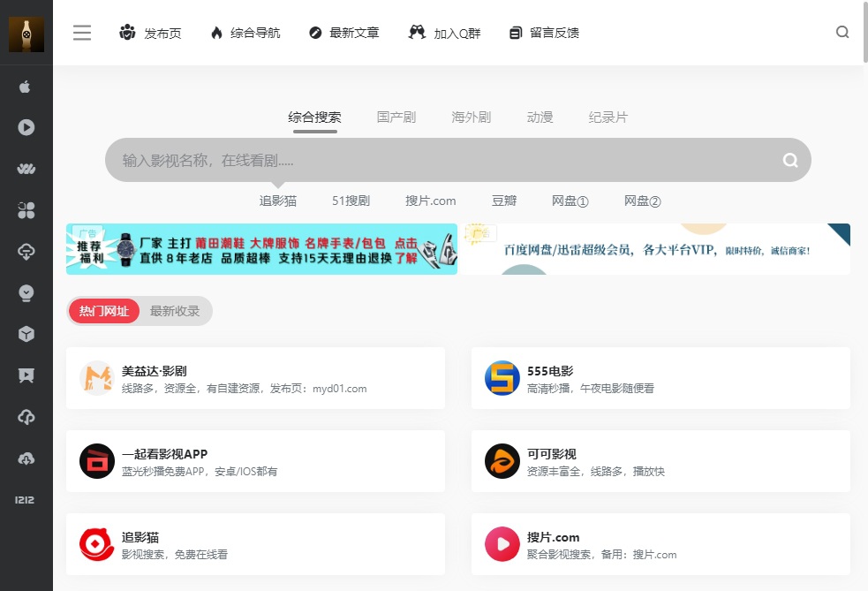Click description 高清秒播，午夜电影随便看
Image resolution: width=868 pixels, height=591 pixels.
pyautogui.click(x=590, y=389)
